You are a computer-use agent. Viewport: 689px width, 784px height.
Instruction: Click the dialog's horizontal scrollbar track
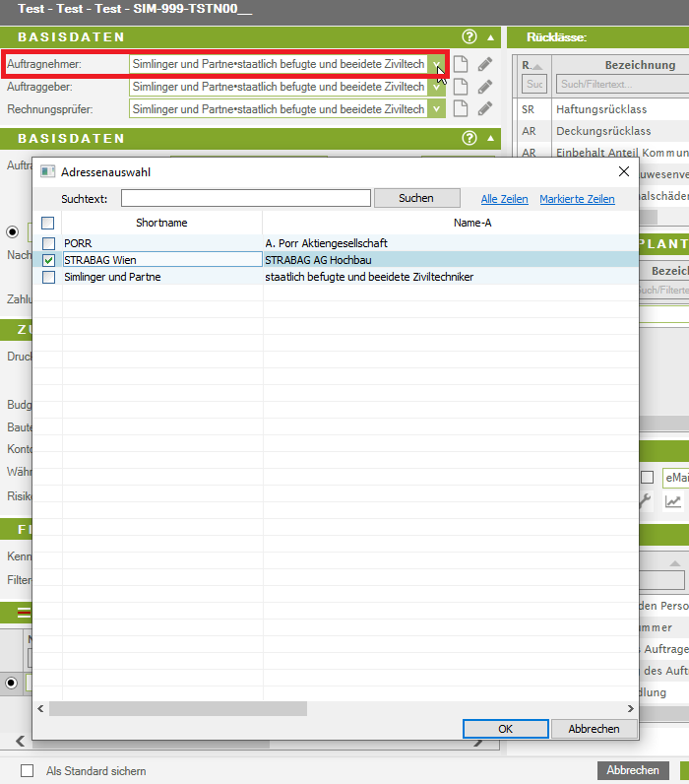(335, 708)
